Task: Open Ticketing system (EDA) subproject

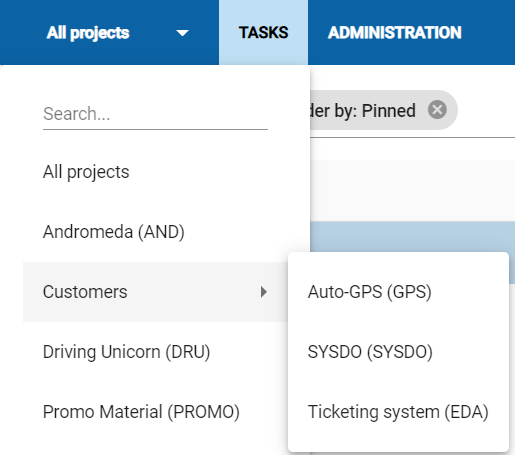Action: 398,412
